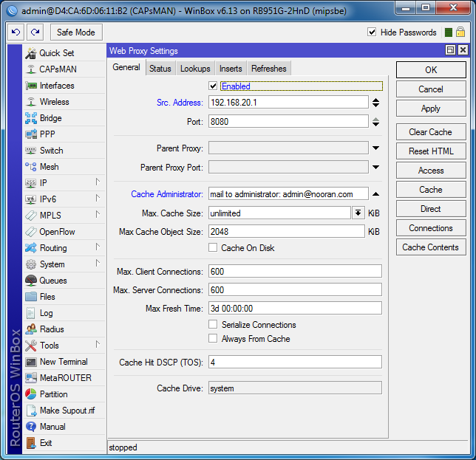Click the Clear Cache button

[x=431, y=132]
